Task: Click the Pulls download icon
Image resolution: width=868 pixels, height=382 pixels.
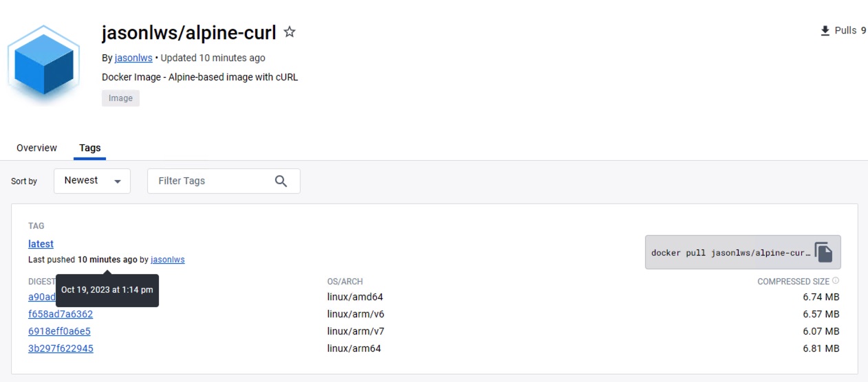Action: 825,31
